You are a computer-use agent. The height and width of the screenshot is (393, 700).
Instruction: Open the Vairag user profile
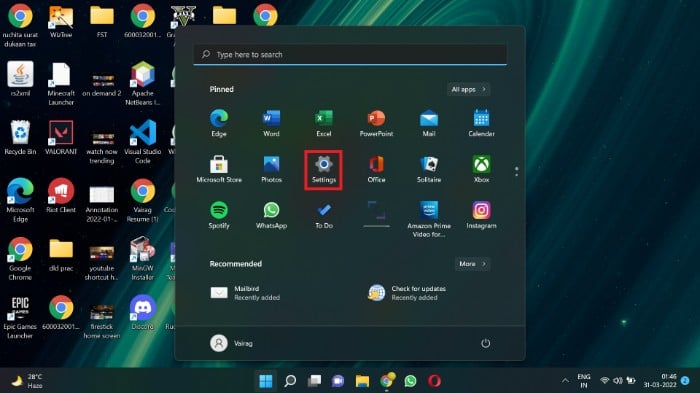pos(231,343)
